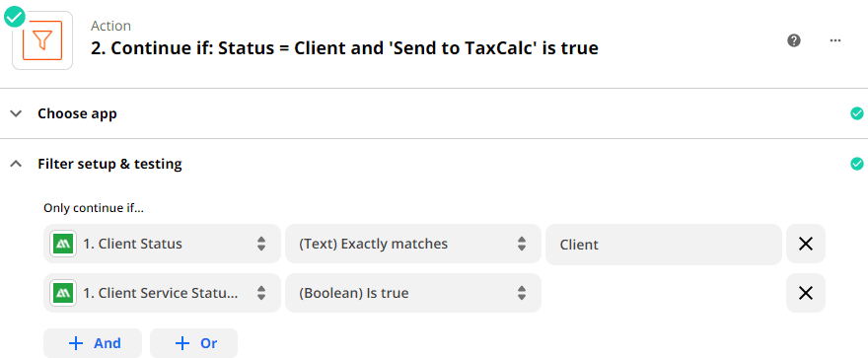Viewport: 868px width, 358px height.
Task: Click the step title to rename it
Action: 344,48
